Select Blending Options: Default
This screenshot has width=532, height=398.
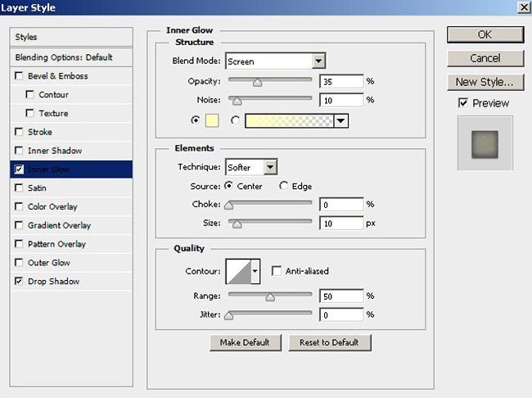coord(71,57)
